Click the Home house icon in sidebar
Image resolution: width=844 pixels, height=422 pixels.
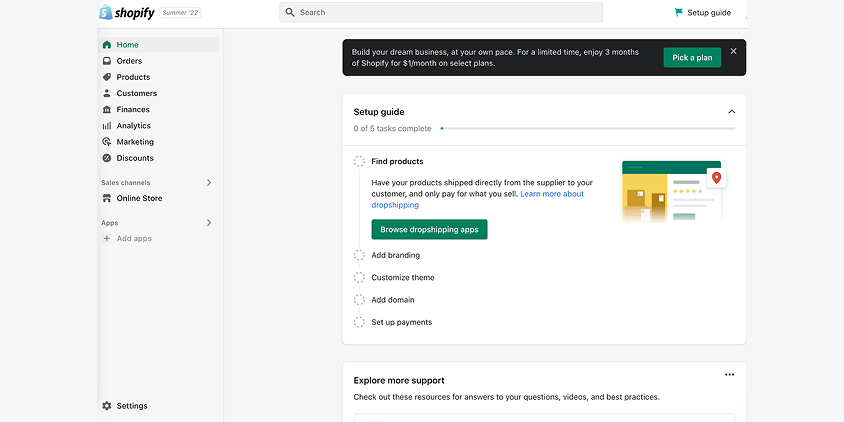pyautogui.click(x=107, y=45)
